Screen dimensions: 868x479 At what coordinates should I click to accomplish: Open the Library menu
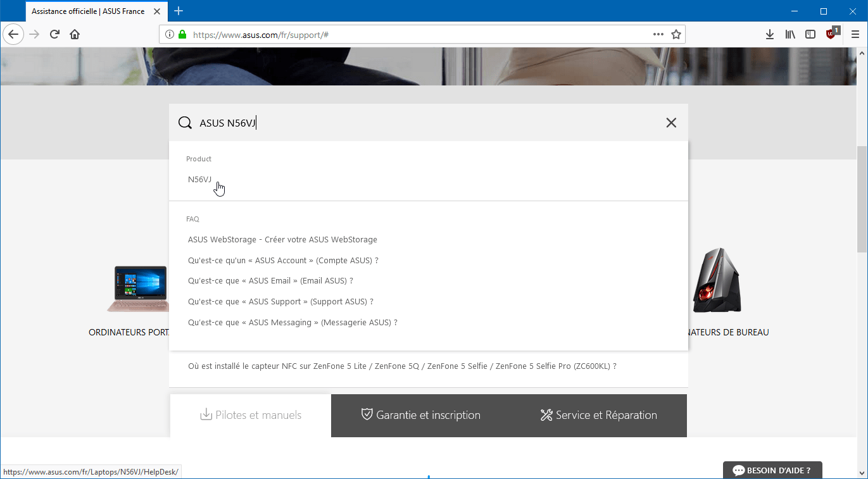[x=790, y=34]
